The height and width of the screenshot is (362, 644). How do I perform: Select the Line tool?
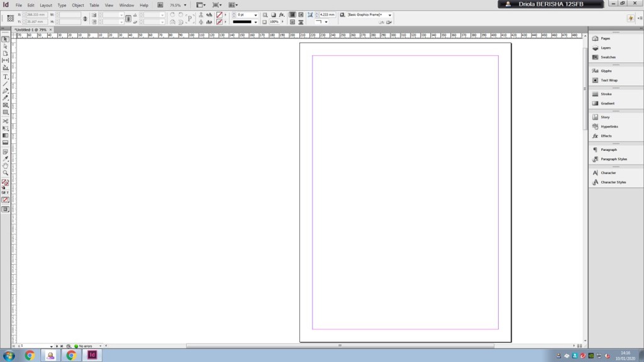6,84
